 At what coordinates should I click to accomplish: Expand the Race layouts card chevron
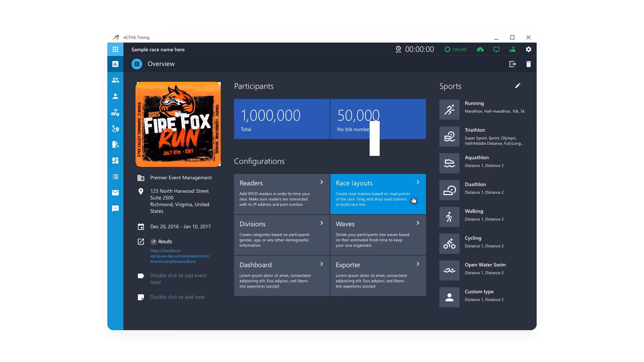point(418,182)
